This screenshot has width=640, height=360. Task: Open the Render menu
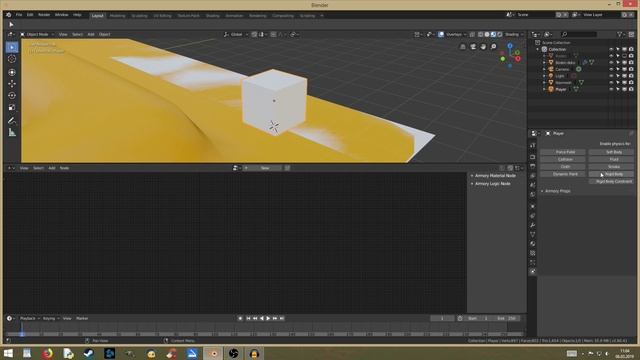pos(44,15)
